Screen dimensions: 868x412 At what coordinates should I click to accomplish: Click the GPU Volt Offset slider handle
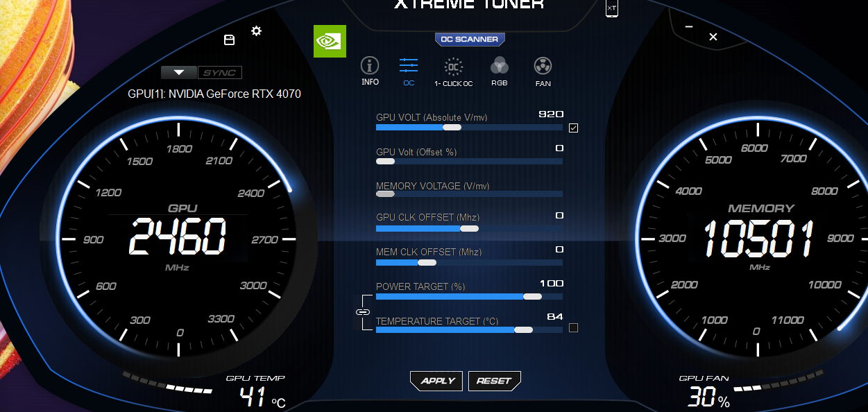click(x=385, y=161)
